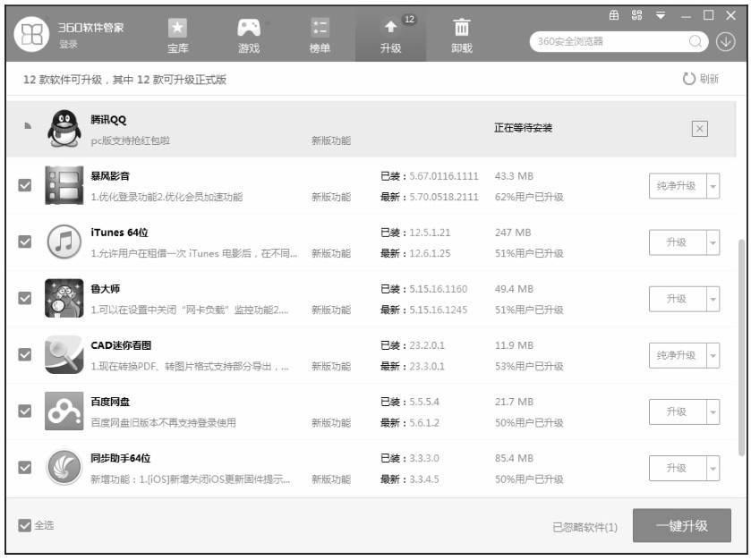Image resolution: width=751 pixels, height=560 pixels.
Task: Click 纯净升级 for CAD迷你看图
Action: tap(678, 355)
